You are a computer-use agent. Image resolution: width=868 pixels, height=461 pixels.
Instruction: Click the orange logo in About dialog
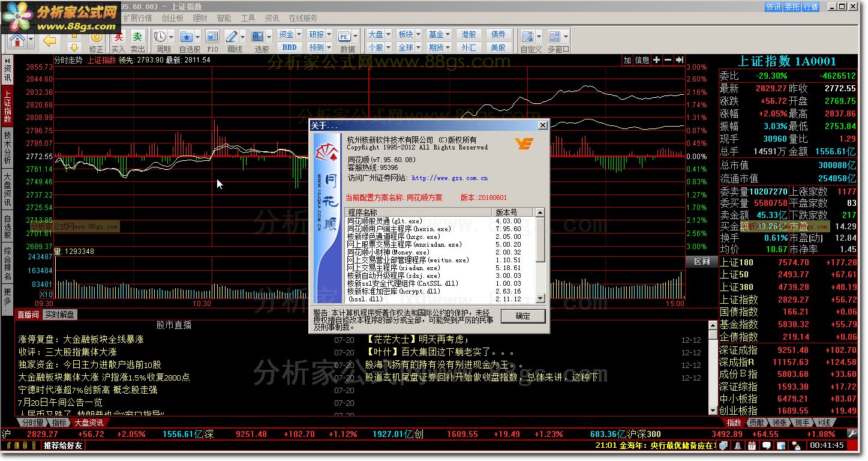coord(524,143)
